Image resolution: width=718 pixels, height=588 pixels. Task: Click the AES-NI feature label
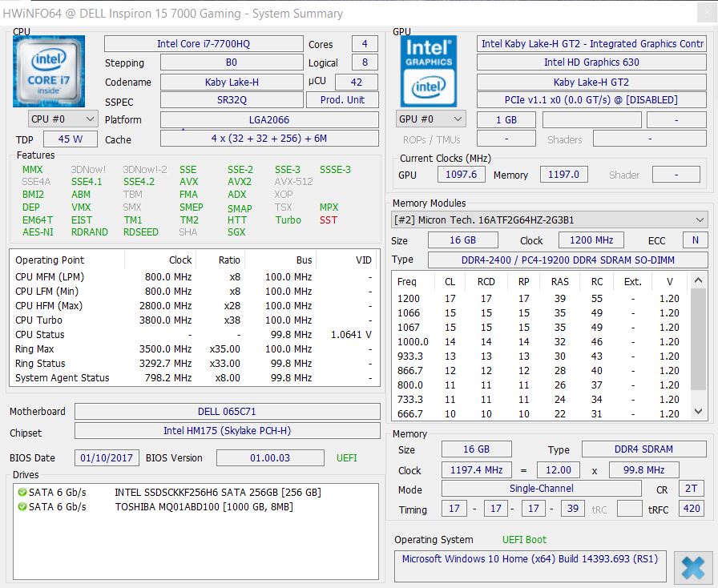(38, 232)
